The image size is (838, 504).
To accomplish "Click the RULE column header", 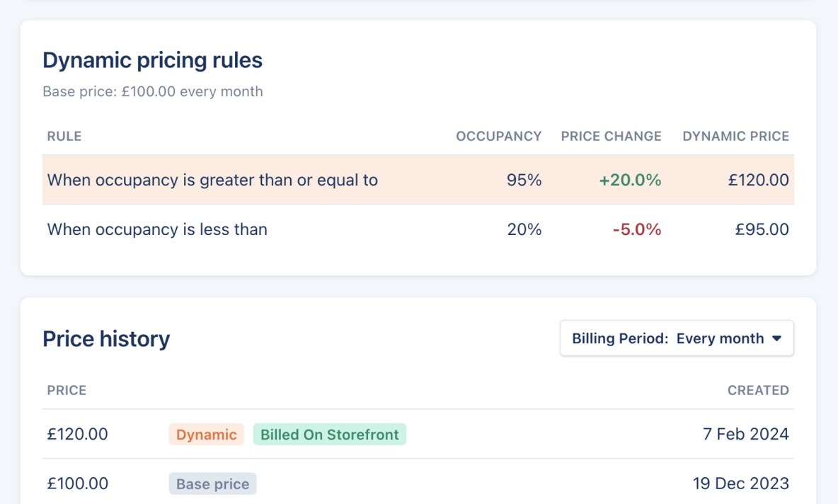I will click(x=64, y=136).
